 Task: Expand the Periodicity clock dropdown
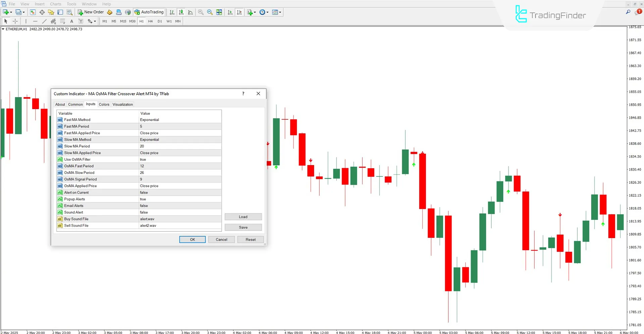(264, 12)
